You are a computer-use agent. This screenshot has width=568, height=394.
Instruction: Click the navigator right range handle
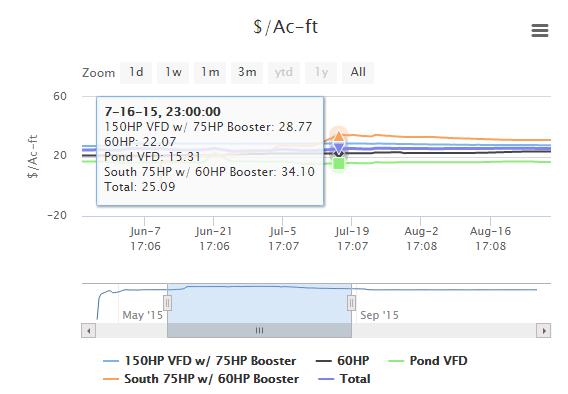[351, 303]
